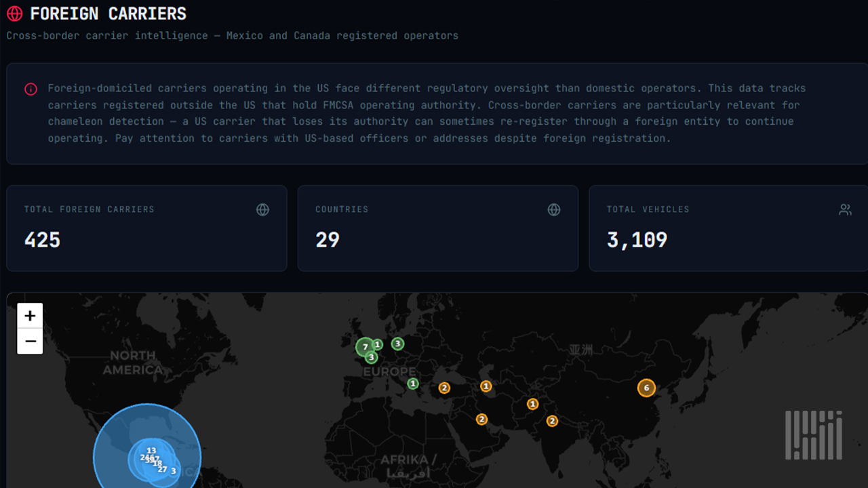Select the blue cluster marker labeled 13
This screenshot has width=868, height=488.
[151, 450]
